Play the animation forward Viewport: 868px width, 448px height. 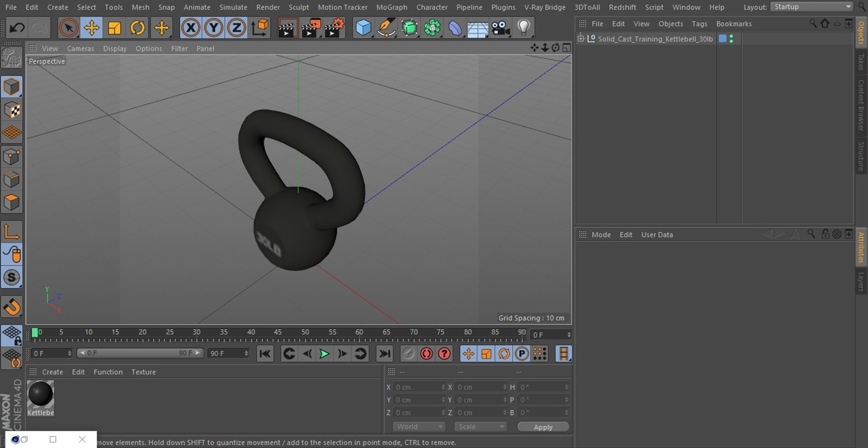tap(324, 354)
